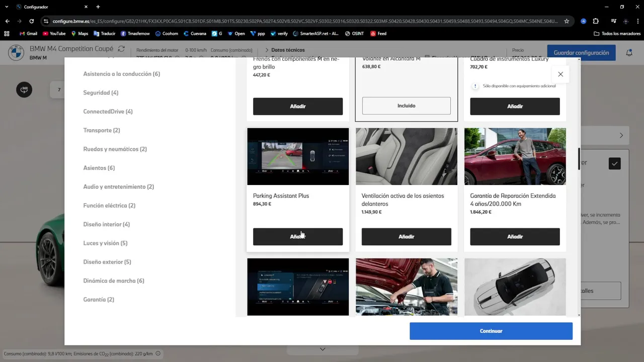The height and width of the screenshot is (362, 644).
Task: Click the BMW logo
Action: coord(16,52)
